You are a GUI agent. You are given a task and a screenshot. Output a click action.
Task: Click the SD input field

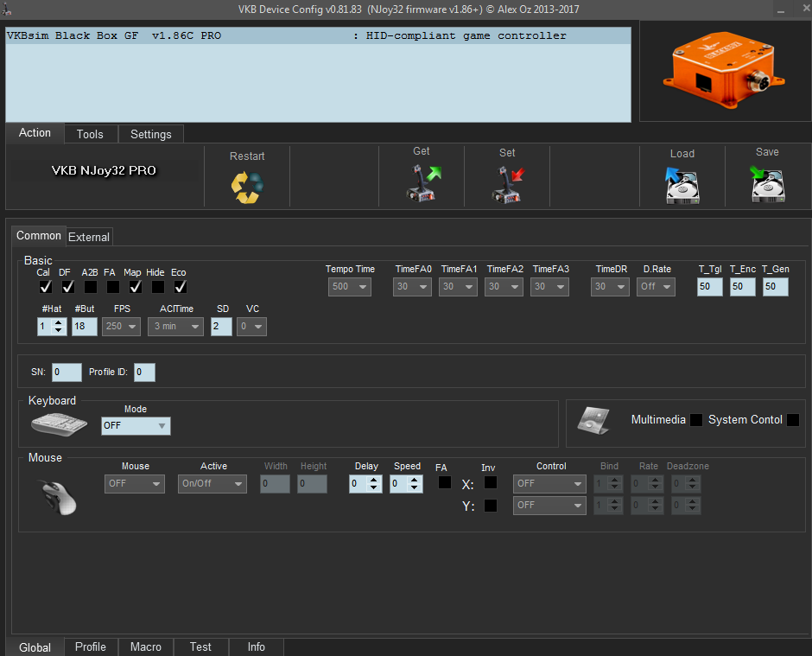[x=221, y=327]
